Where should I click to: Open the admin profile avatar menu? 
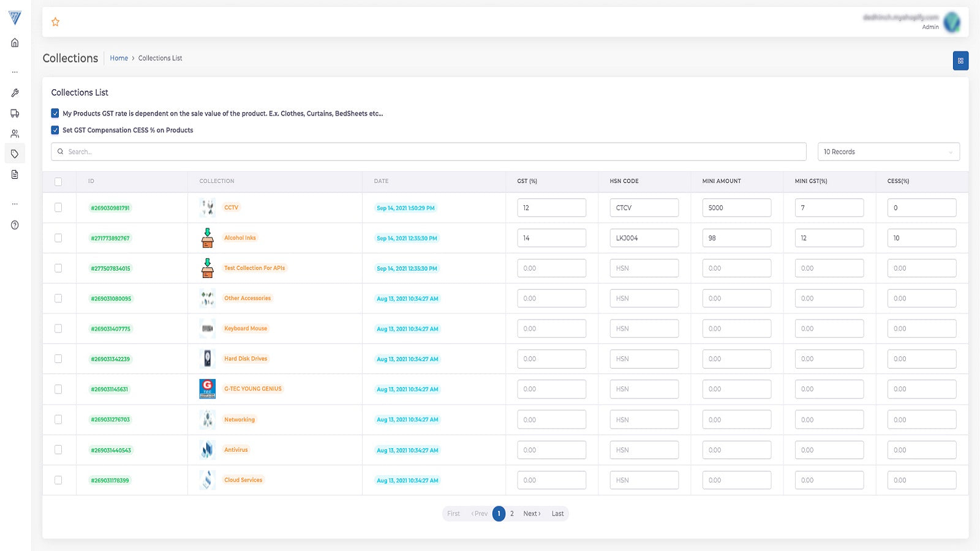(x=951, y=22)
